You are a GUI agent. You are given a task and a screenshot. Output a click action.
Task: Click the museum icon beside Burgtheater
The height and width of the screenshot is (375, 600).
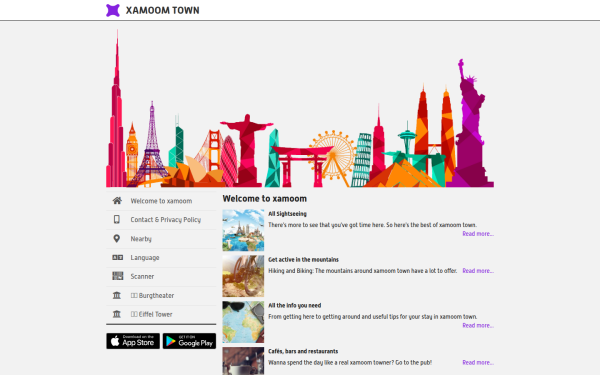pyautogui.click(x=117, y=295)
